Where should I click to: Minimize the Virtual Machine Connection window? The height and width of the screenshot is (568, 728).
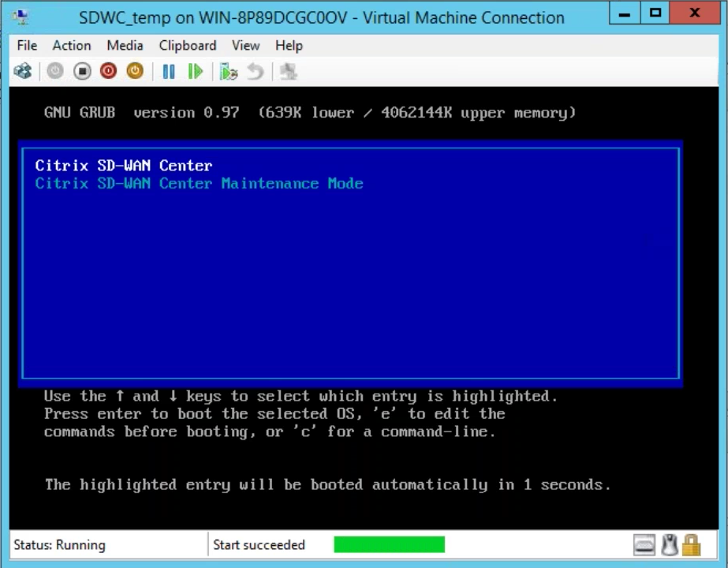tap(625, 13)
